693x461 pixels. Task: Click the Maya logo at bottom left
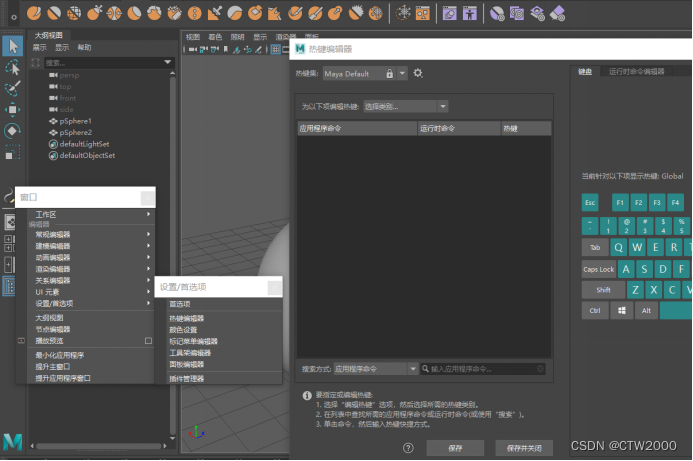[12, 442]
